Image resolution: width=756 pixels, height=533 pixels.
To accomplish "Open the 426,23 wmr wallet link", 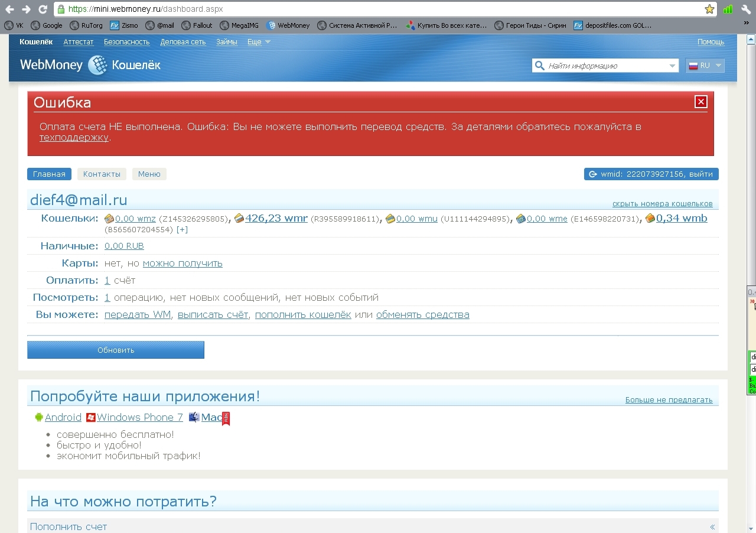I will (x=276, y=218).
